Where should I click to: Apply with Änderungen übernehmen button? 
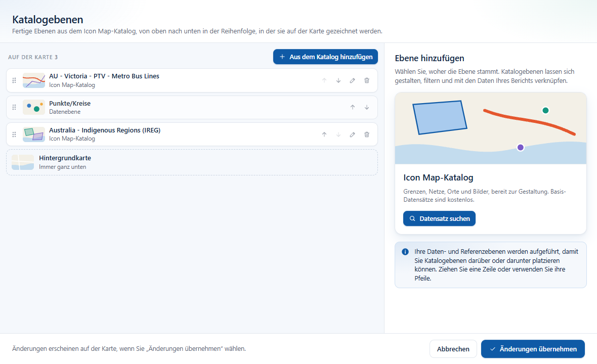533,349
